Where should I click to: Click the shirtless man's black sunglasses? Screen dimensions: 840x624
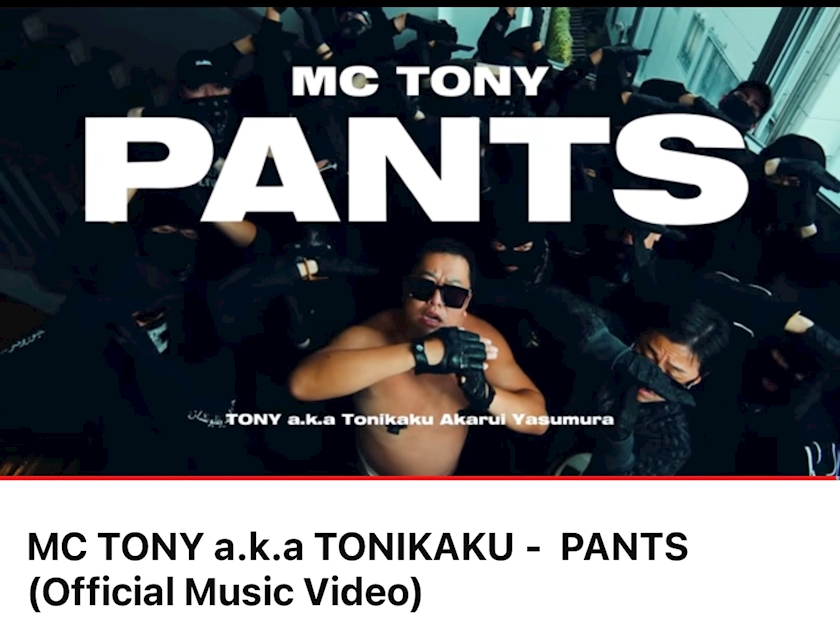tap(438, 292)
